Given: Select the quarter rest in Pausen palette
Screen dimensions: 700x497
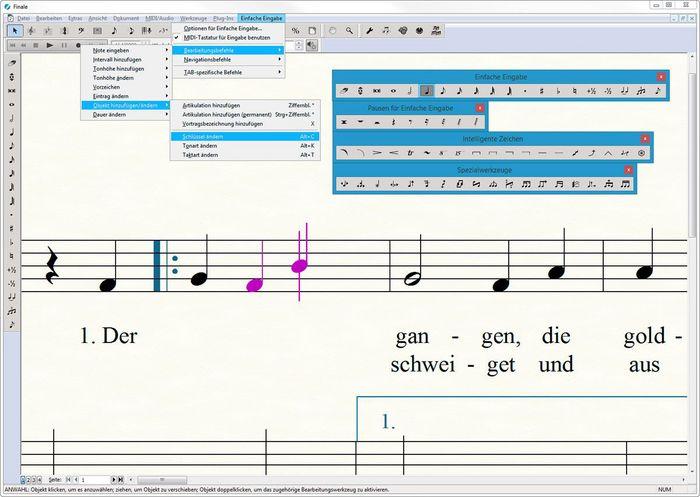Looking at the screenshot, I should 393,121.
